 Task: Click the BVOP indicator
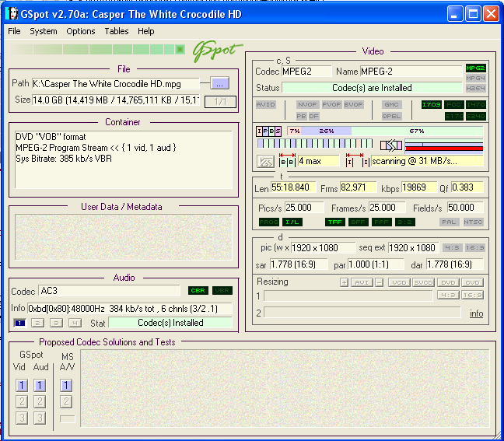click(353, 104)
